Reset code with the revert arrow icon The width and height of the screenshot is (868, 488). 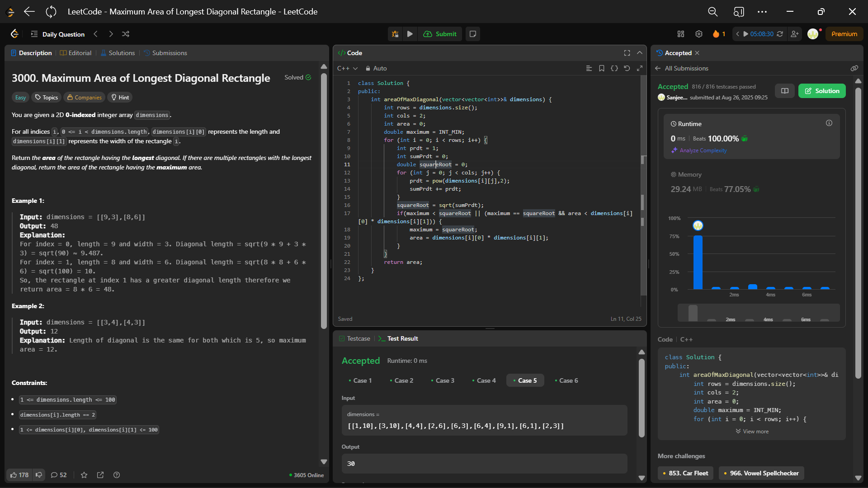click(x=627, y=68)
